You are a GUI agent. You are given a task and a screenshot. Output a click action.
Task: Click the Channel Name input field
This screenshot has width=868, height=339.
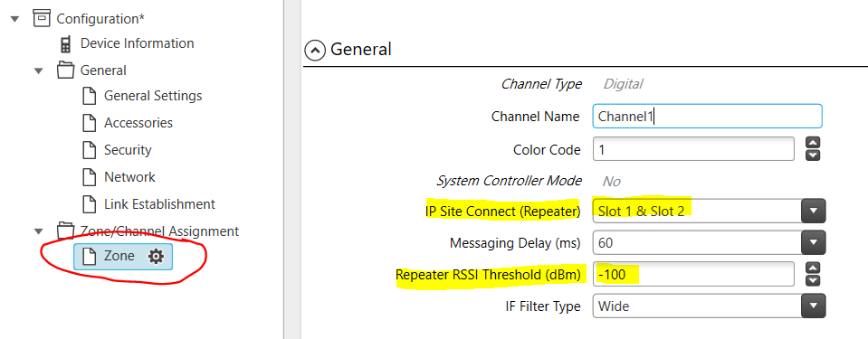708,116
